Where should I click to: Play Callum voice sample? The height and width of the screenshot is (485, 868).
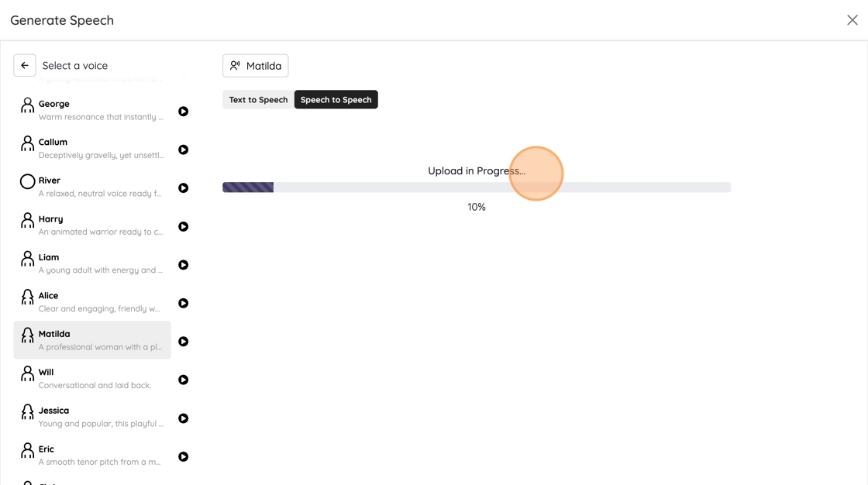tap(184, 150)
